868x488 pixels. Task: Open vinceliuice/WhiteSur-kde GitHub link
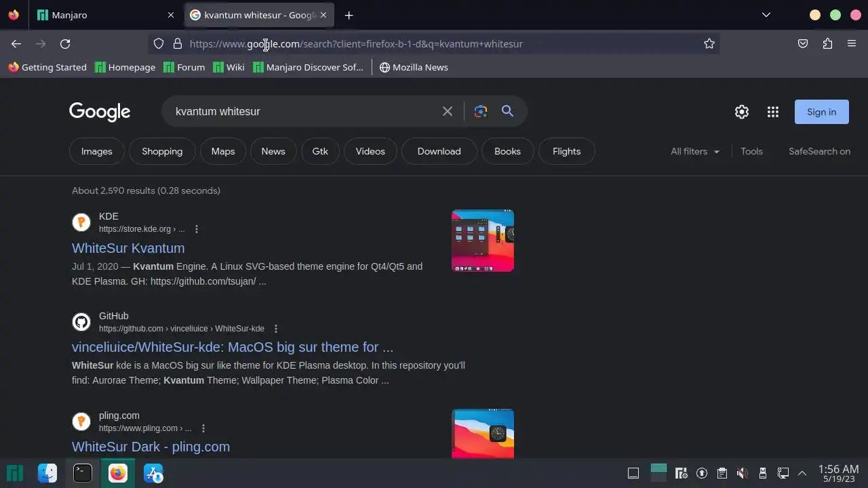(233, 347)
